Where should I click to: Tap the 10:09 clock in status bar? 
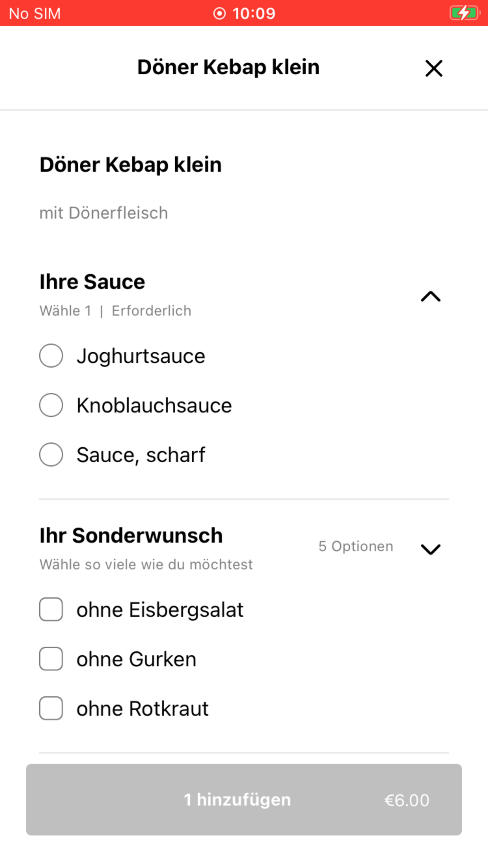tap(254, 14)
